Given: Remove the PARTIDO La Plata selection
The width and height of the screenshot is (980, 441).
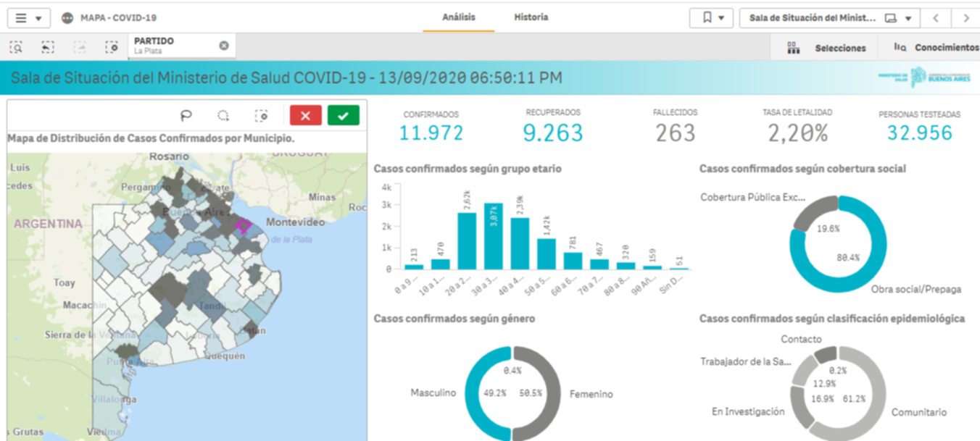Looking at the screenshot, I should point(224,46).
